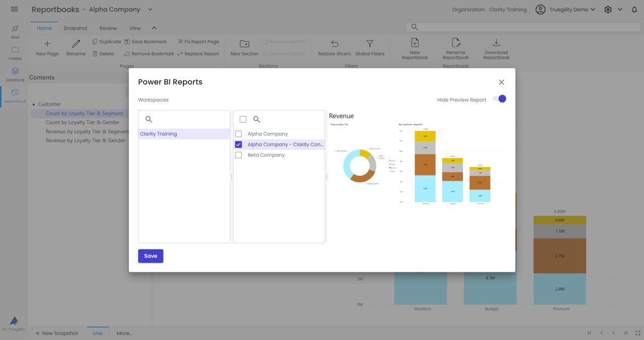Click the Restore Slicers icon
Image resolution: width=644 pixels, height=340 pixels.
334,45
